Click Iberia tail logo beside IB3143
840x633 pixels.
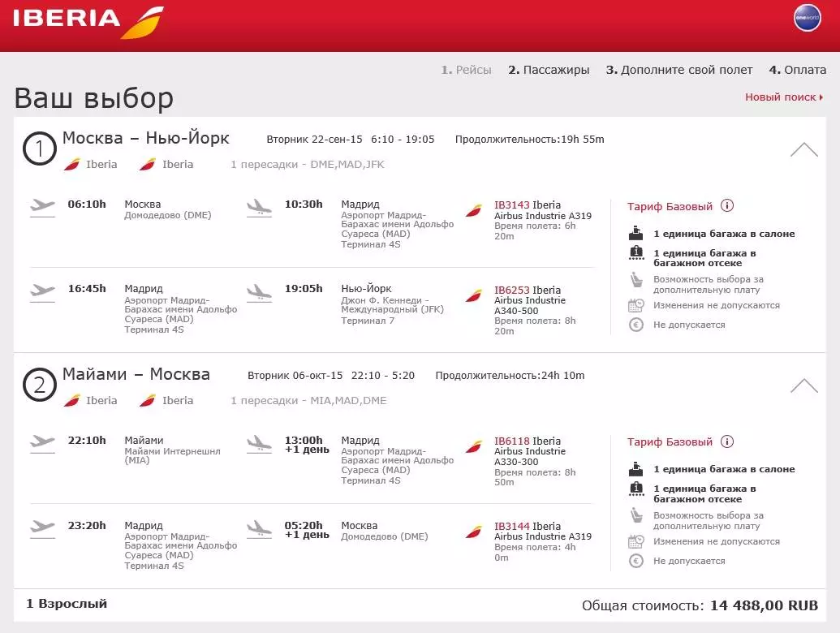click(x=474, y=210)
